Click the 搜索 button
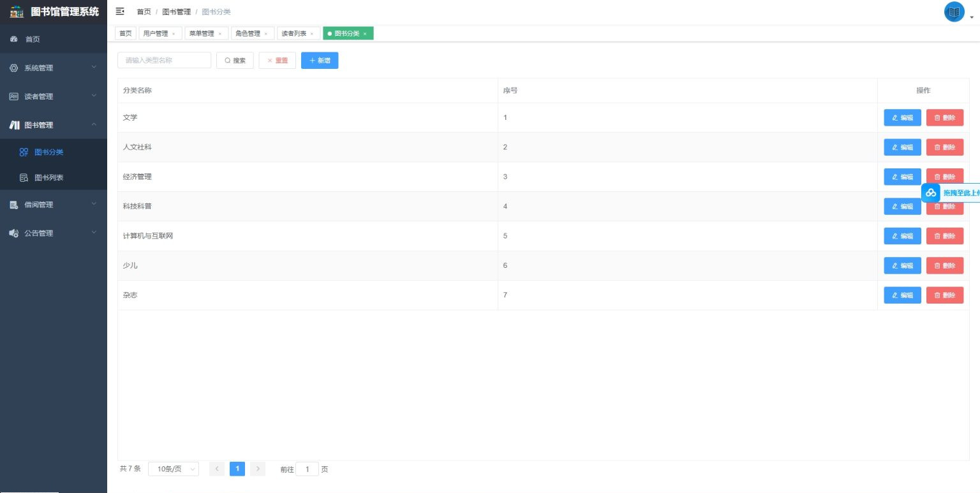Viewport: 980px width, 493px height. [235, 61]
